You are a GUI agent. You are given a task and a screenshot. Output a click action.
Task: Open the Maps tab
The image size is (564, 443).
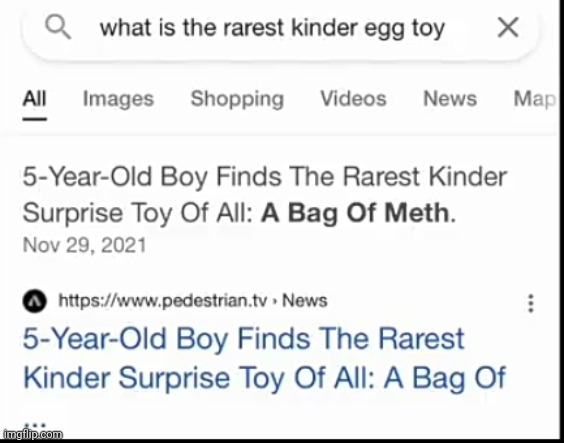point(535,99)
